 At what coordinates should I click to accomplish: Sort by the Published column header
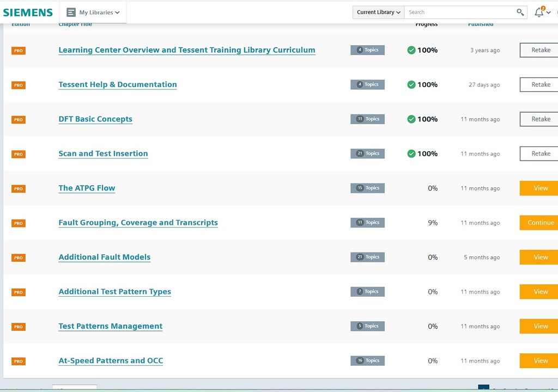(480, 24)
